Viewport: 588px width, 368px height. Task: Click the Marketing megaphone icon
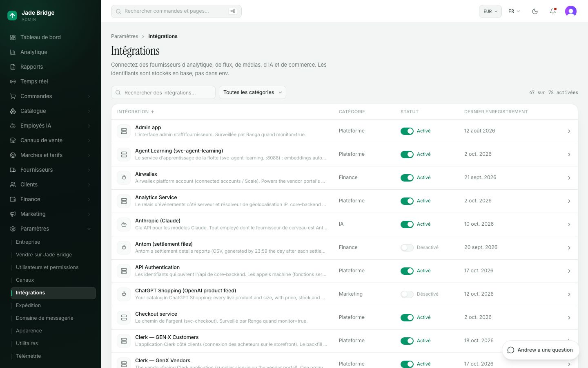(x=13, y=214)
